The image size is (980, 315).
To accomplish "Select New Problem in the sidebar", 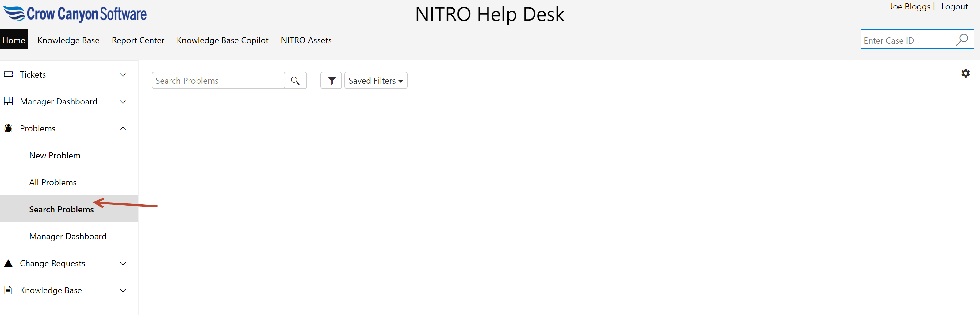I will coord(55,155).
